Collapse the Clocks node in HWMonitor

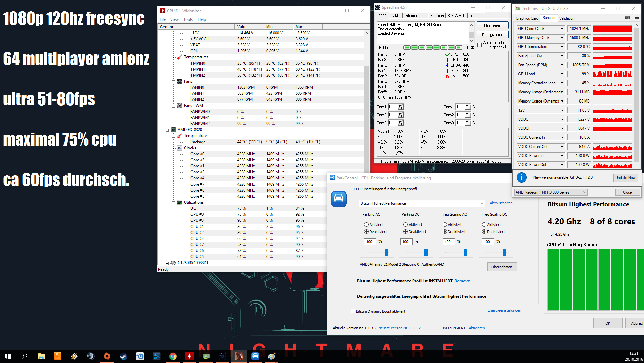pos(173,148)
